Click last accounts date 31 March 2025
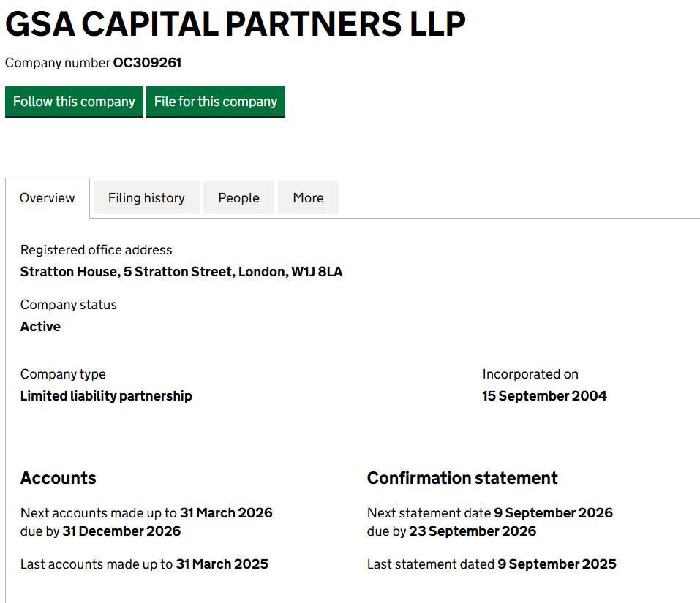Screen dimensions: 700x603 tap(222, 564)
